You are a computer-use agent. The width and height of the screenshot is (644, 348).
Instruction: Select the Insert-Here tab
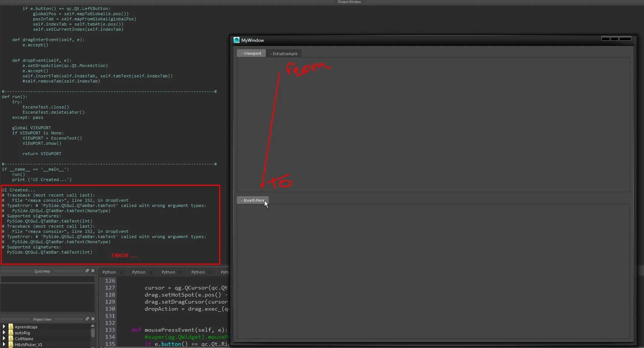point(253,200)
